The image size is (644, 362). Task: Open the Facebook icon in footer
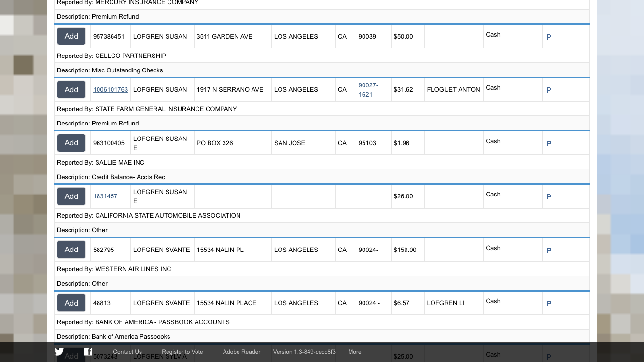coord(88,351)
